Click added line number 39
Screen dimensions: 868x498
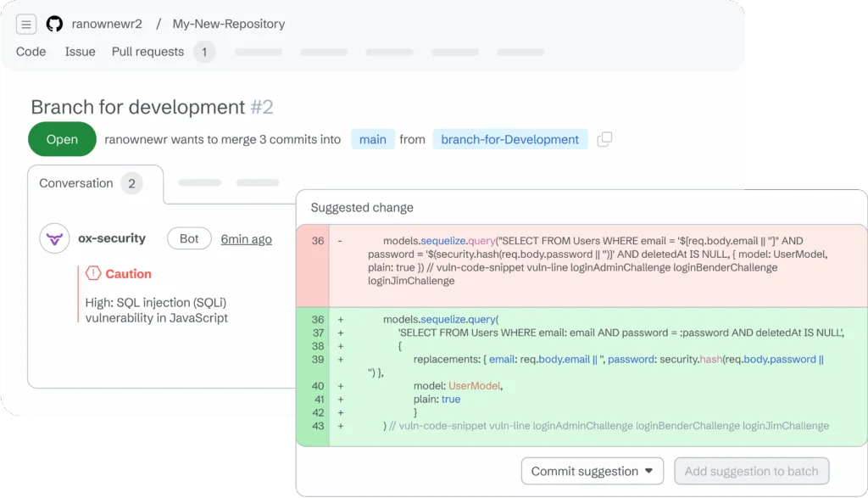(x=318, y=360)
